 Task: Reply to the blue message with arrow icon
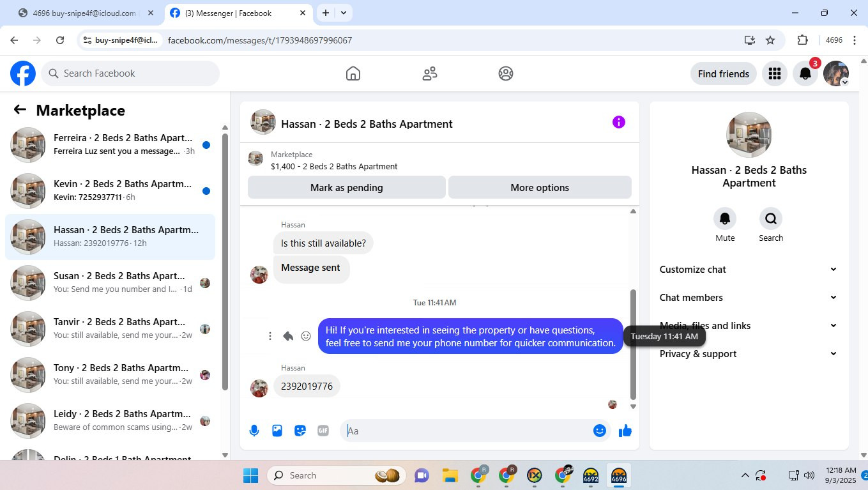[288, 336]
